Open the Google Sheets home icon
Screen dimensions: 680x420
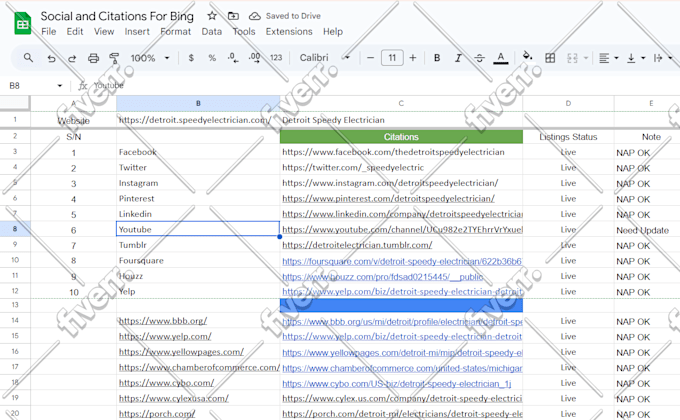23,23
